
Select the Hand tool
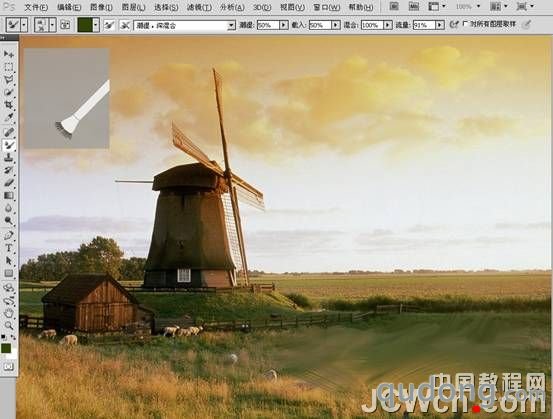tap(8, 313)
